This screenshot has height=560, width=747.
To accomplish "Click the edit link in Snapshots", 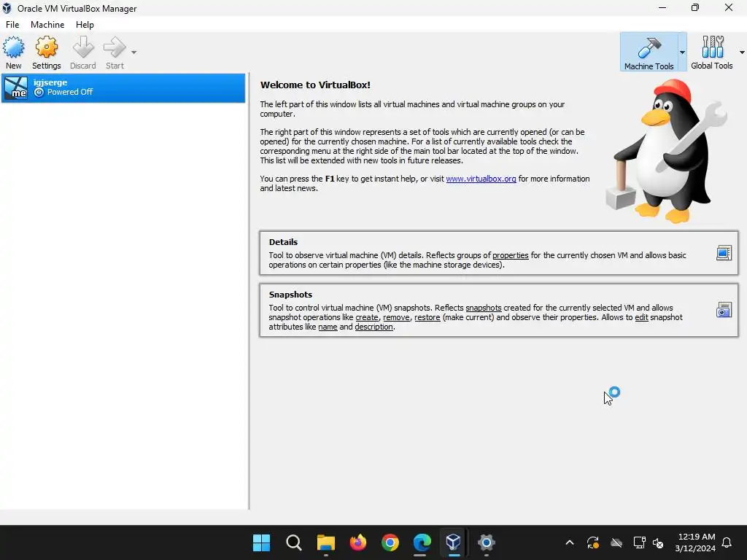I will click(x=641, y=317).
